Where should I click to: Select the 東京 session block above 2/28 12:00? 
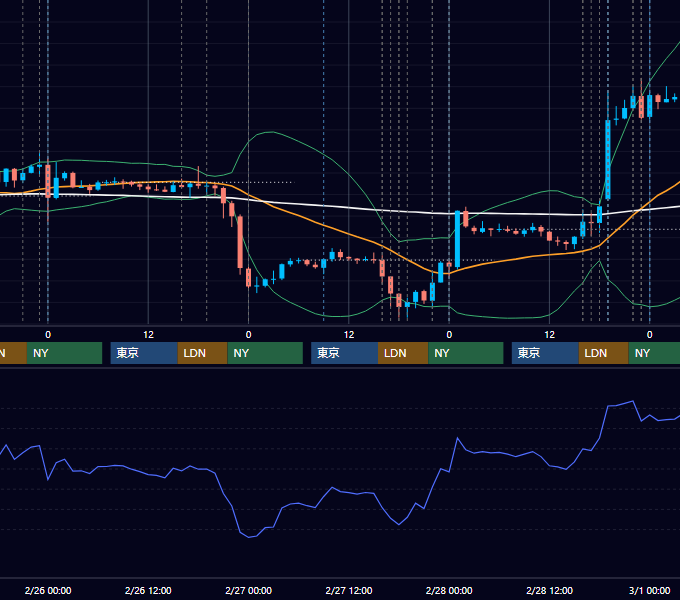pos(545,353)
